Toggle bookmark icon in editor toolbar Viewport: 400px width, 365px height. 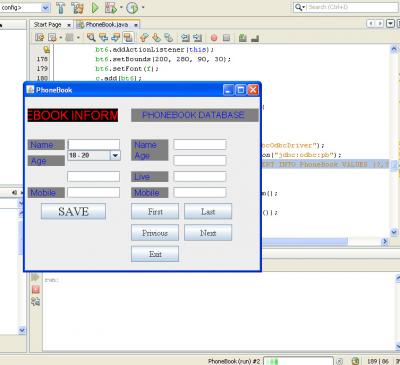click(x=169, y=37)
